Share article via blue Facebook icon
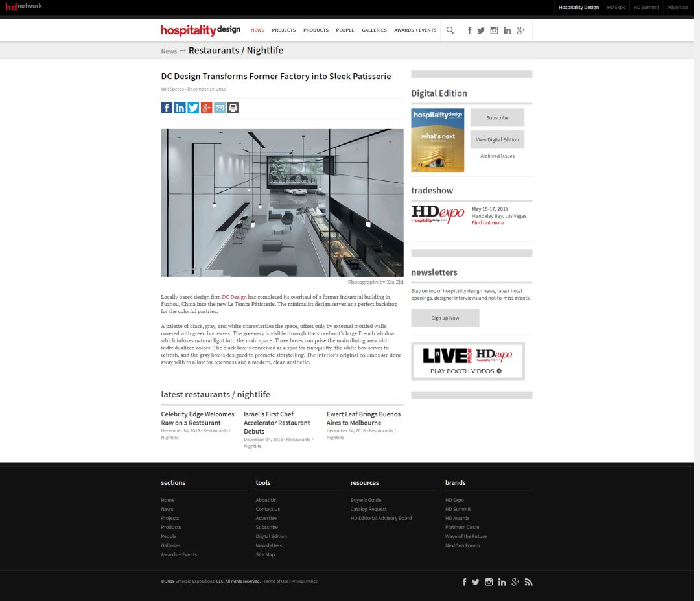 point(167,108)
